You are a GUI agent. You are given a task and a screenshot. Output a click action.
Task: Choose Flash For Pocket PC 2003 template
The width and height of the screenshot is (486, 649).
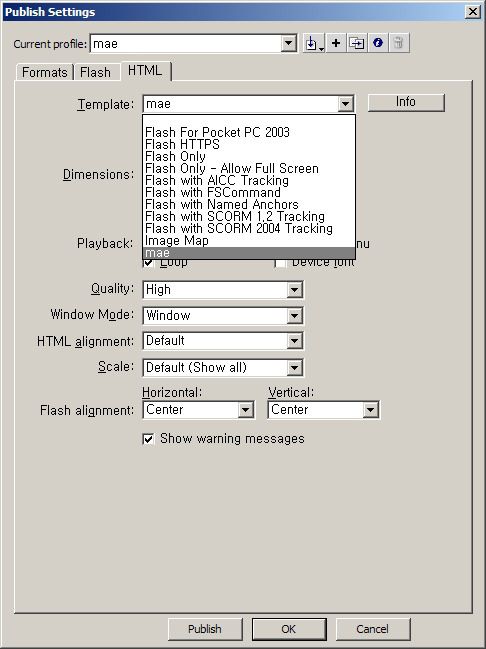pyautogui.click(x=248, y=132)
